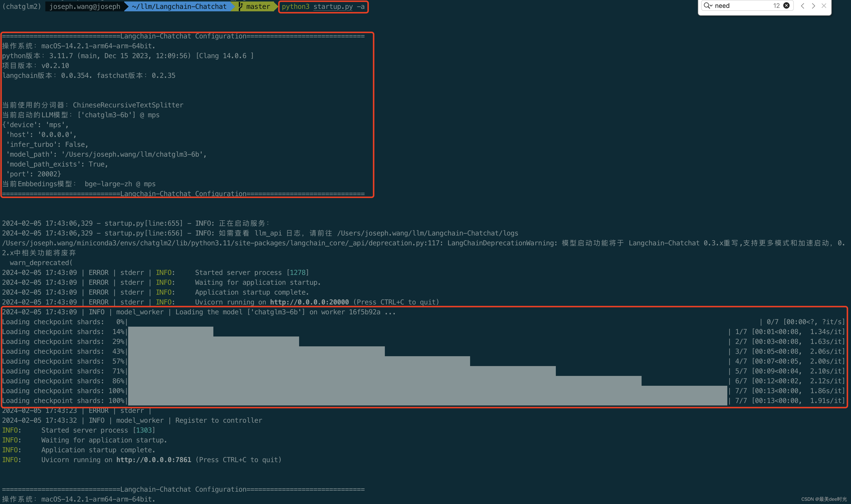Viewport: 851px width, 504px height.
Task: Click the 0% checkpoint shards progress line
Action: click(x=424, y=322)
